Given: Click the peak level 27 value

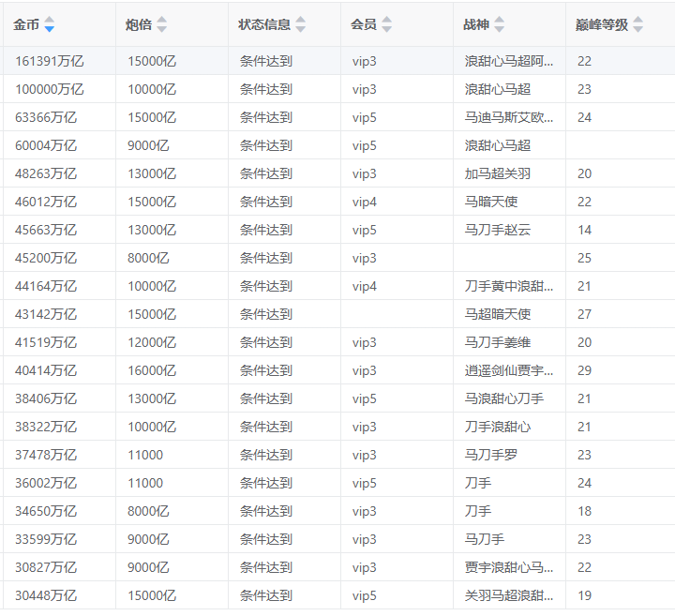Looking at the screenshot, I should 585,314.
